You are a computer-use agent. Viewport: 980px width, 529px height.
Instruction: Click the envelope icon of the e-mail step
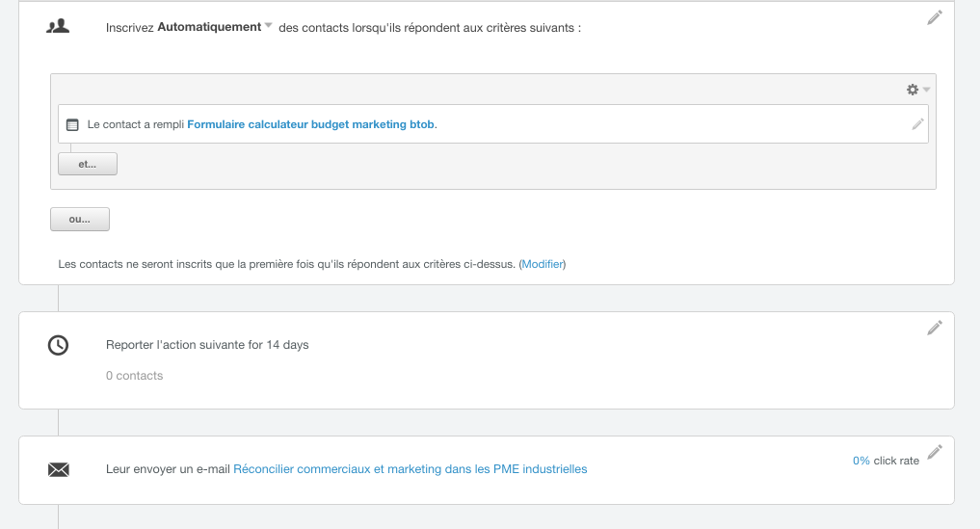tap(59, 469)
